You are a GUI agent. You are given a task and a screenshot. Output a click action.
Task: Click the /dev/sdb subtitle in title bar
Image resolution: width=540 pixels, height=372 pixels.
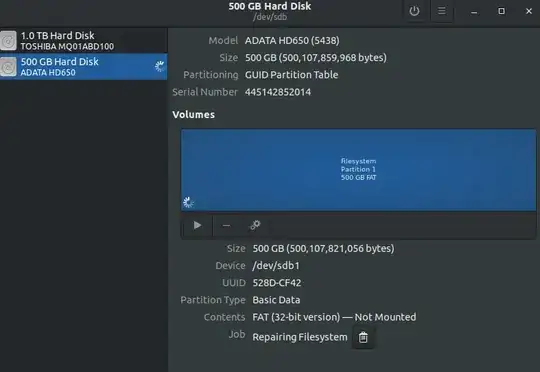point(270,17)
